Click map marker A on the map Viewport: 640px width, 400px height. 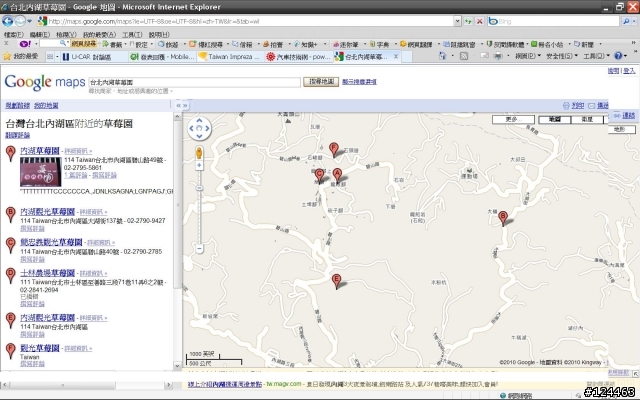[x=337, y=176]
